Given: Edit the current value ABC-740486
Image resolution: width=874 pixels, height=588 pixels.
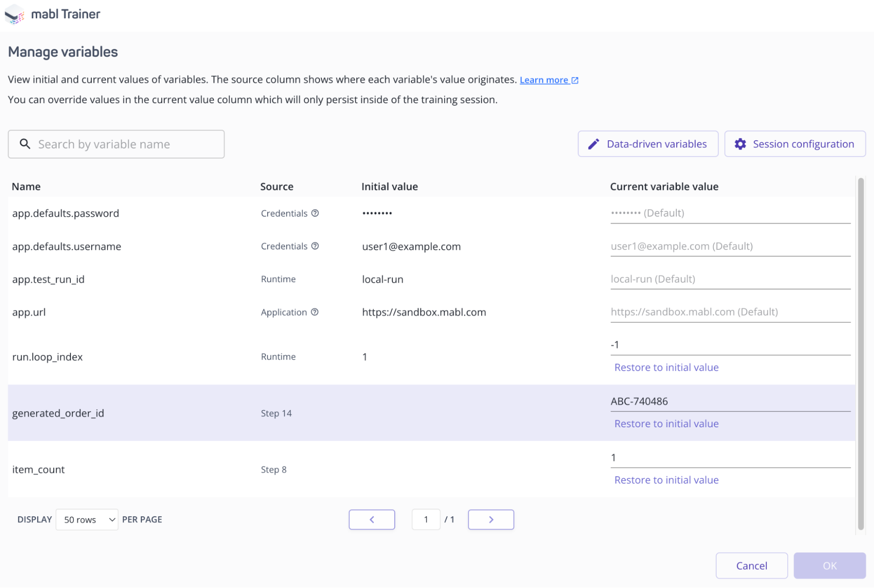Looking at the screenshot, I should tap(700, 401).
